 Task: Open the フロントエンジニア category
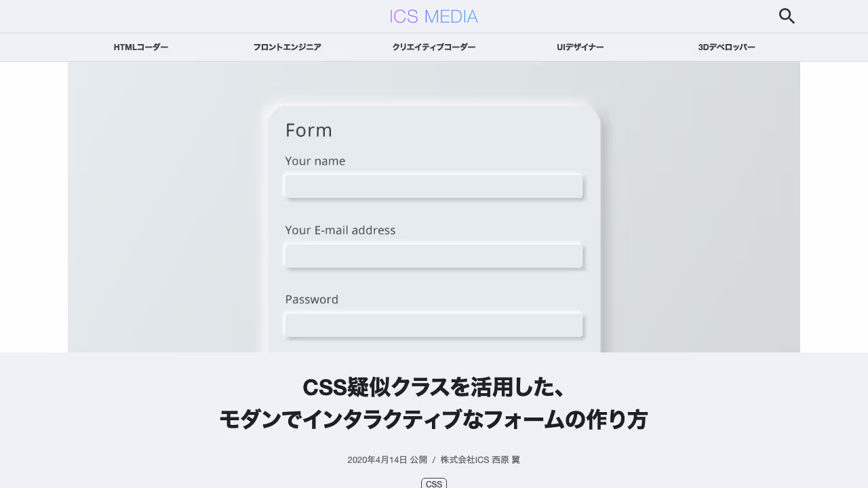(x=287, y=47)
